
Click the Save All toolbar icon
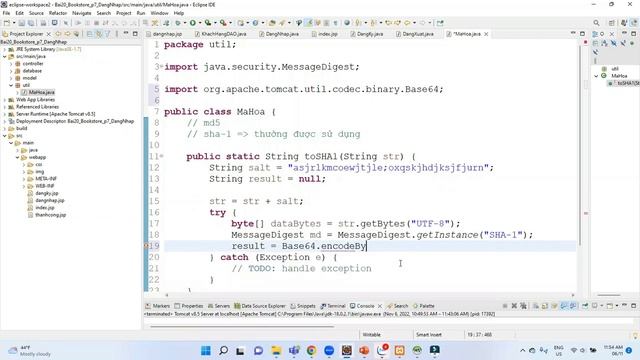click(31, 23)
